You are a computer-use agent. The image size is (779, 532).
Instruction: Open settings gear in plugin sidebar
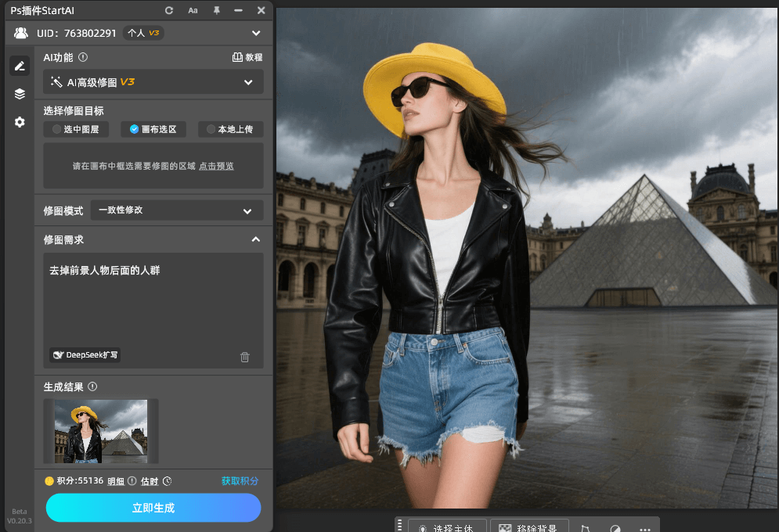(x=20, y=122)
